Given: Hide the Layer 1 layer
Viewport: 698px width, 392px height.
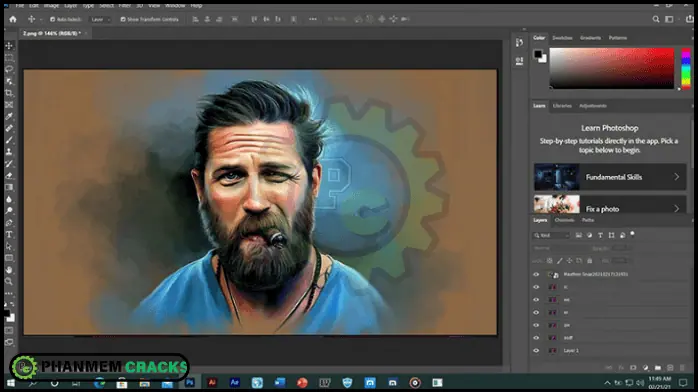Looking at the screenshot, I should [x=536, y=351].
